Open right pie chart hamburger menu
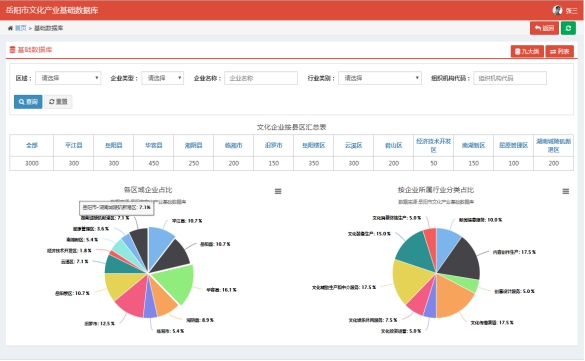The image size is (585, 361). (x=566, y=191)
